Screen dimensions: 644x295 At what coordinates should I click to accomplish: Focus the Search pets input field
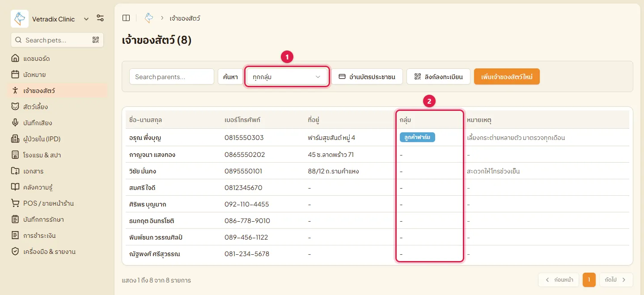click(x=57, y=40)
